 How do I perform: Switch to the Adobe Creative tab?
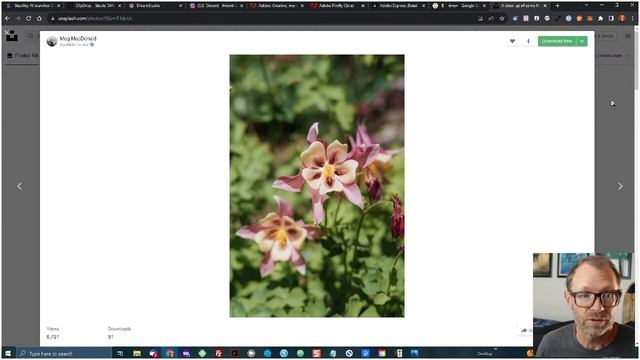point(277,6)
